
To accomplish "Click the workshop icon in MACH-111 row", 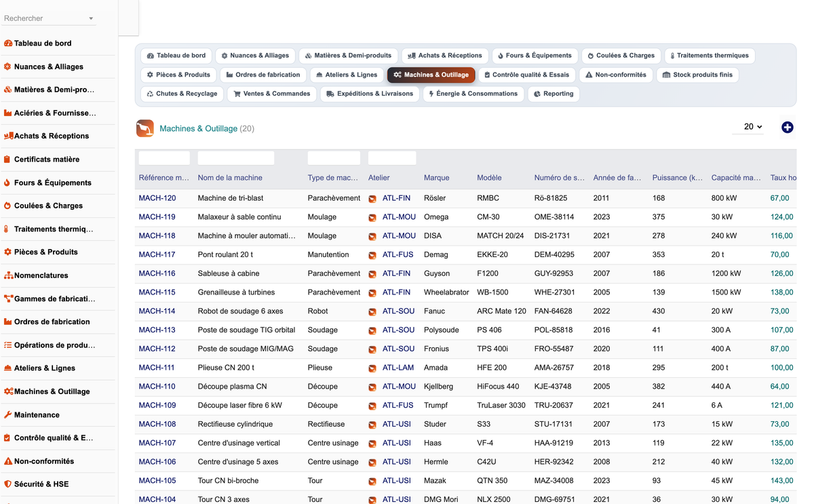I will (x=372, y=368).
